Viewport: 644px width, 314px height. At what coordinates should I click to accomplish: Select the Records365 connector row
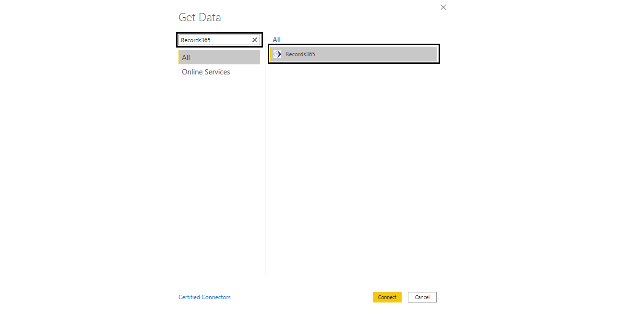click(354, 54)
